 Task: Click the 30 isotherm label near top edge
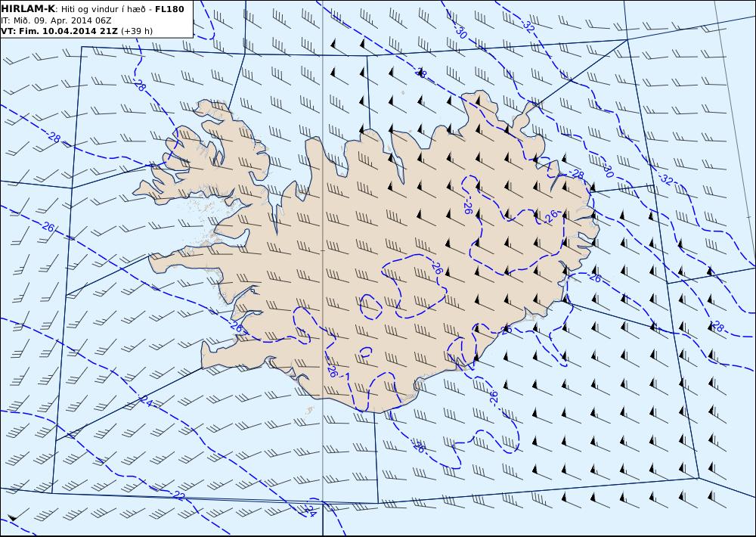(x=461, y=33)
